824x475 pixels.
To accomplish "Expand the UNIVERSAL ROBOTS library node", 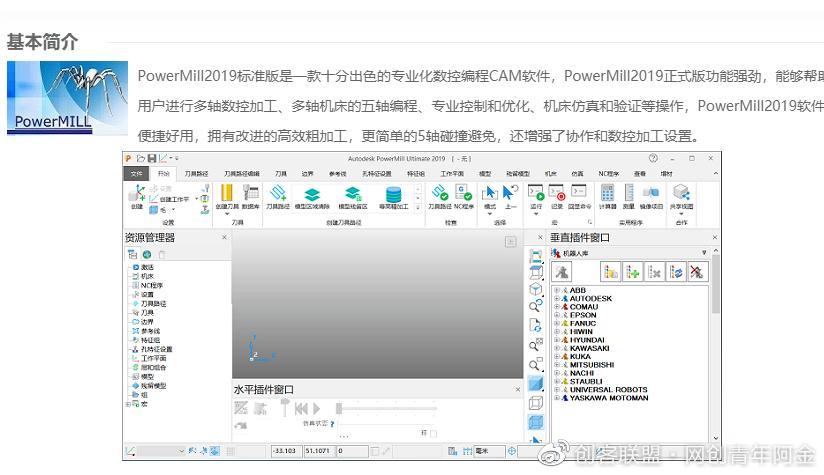I will (x=557, y=389).
